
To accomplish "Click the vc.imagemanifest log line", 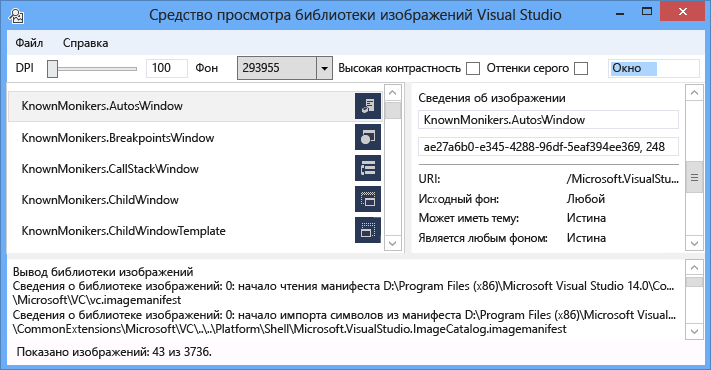I will pyautogui.click(x=97, y=300).
